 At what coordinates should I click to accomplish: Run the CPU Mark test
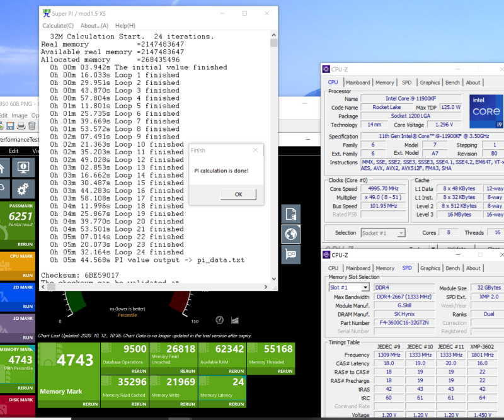click(28, 275)
